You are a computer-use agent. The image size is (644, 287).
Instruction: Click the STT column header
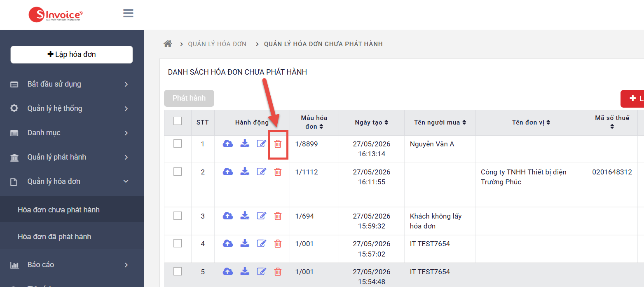pos(203,122)
